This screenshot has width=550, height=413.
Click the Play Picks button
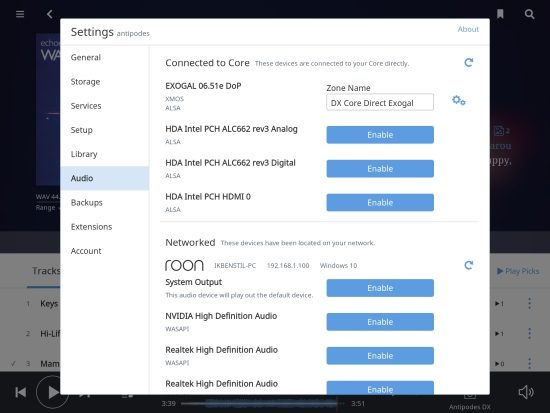click(518, 271)
